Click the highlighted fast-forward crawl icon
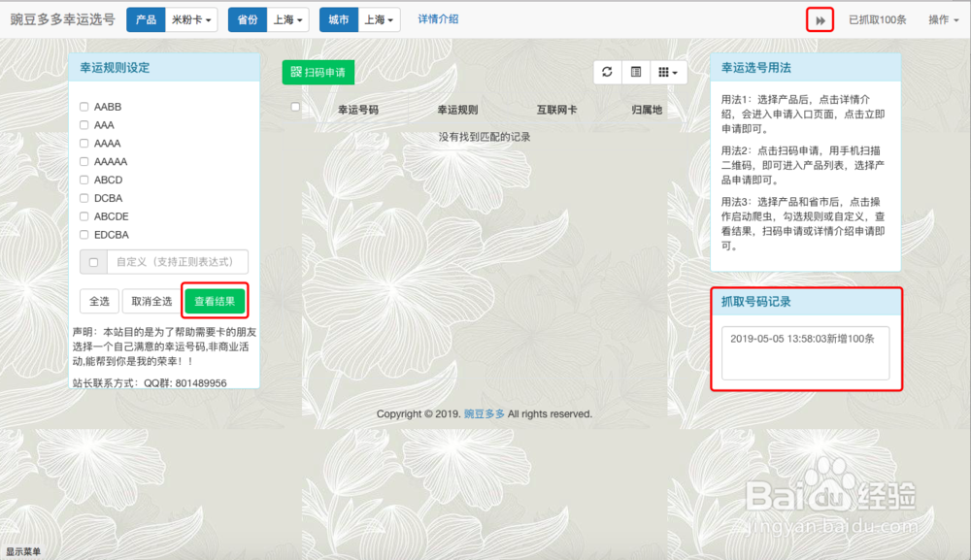 tap(819, 17)
